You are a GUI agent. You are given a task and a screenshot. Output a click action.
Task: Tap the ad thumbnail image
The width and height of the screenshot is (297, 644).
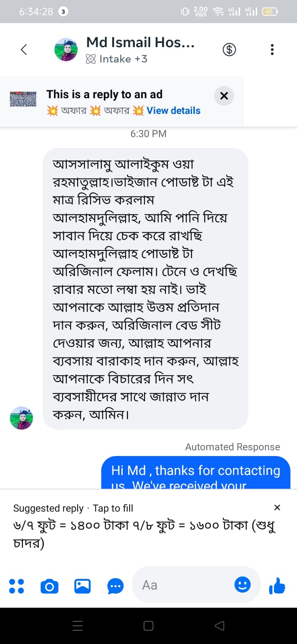pyautogui.click(x=23, y=99)
